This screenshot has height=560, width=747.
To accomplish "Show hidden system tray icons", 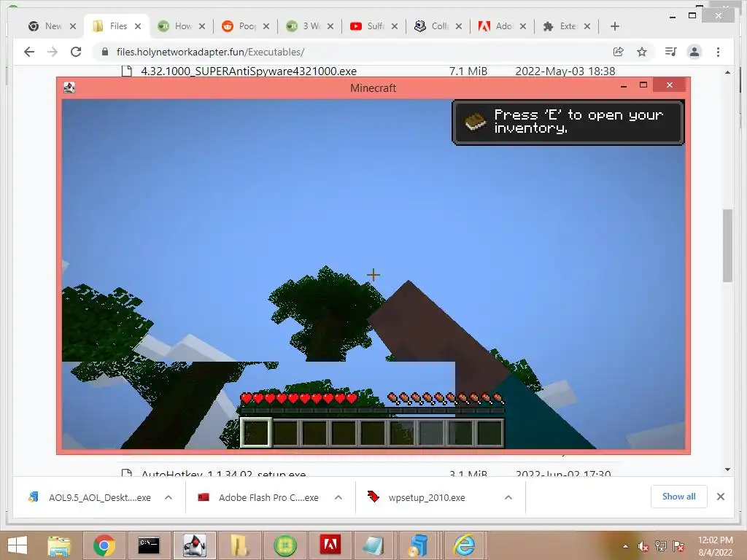I will (x=625, y=546).
